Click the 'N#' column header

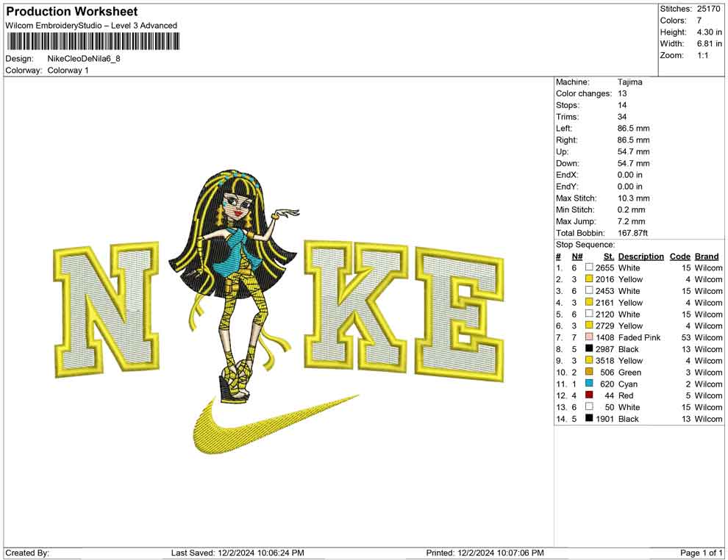(577, 256)
